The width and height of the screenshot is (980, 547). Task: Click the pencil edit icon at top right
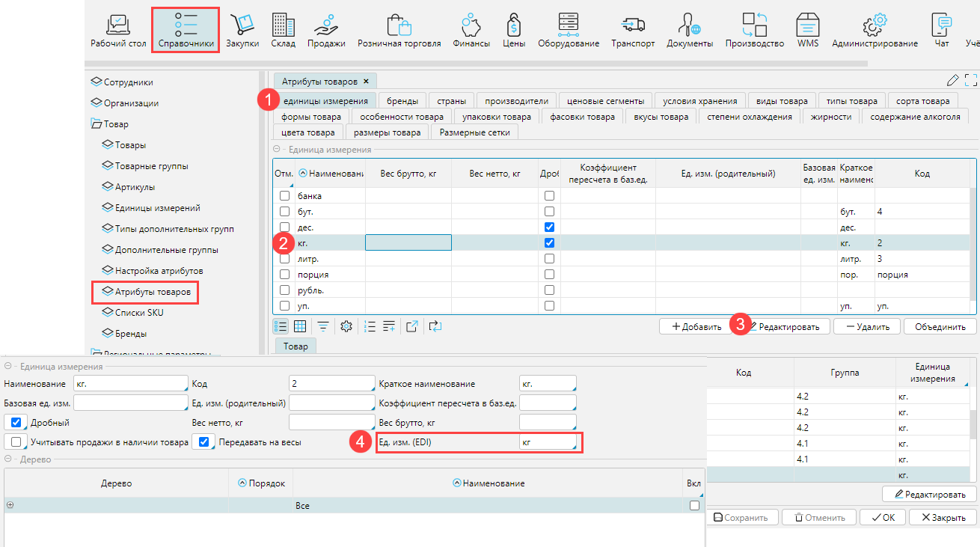[952, 81]
